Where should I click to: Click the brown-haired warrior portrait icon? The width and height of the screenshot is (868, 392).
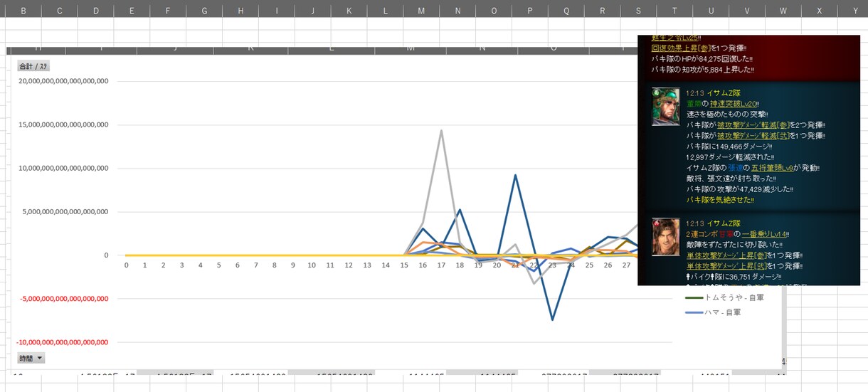tap(666, 237)
